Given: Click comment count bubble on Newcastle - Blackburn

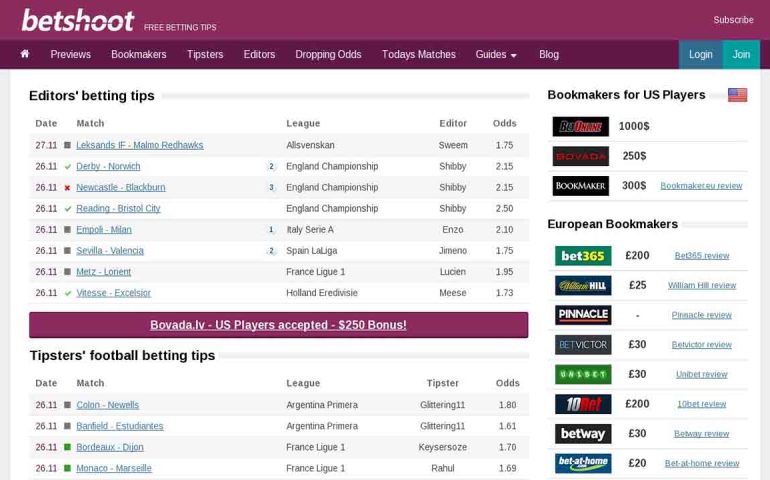Looking at the screenshot, I should (271, 188).
